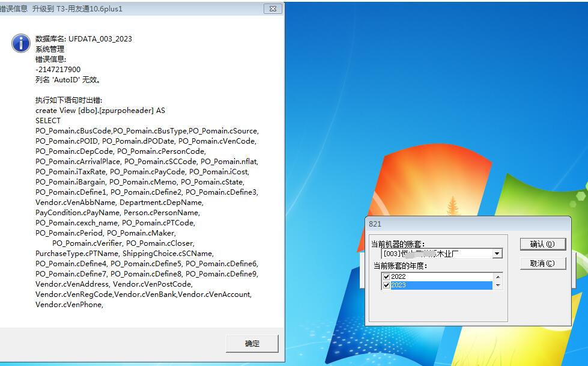Select the [003] account set combo box
588x366 pixels.
point(441,254)
